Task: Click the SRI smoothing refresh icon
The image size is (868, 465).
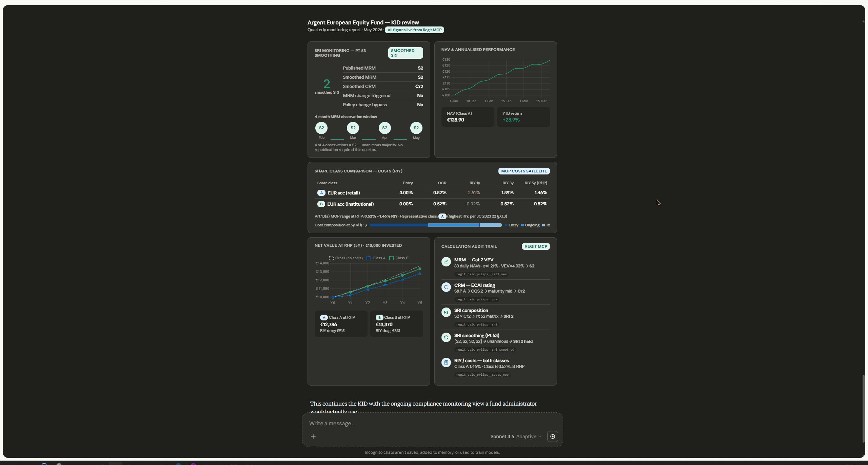Action: point(446,337)
